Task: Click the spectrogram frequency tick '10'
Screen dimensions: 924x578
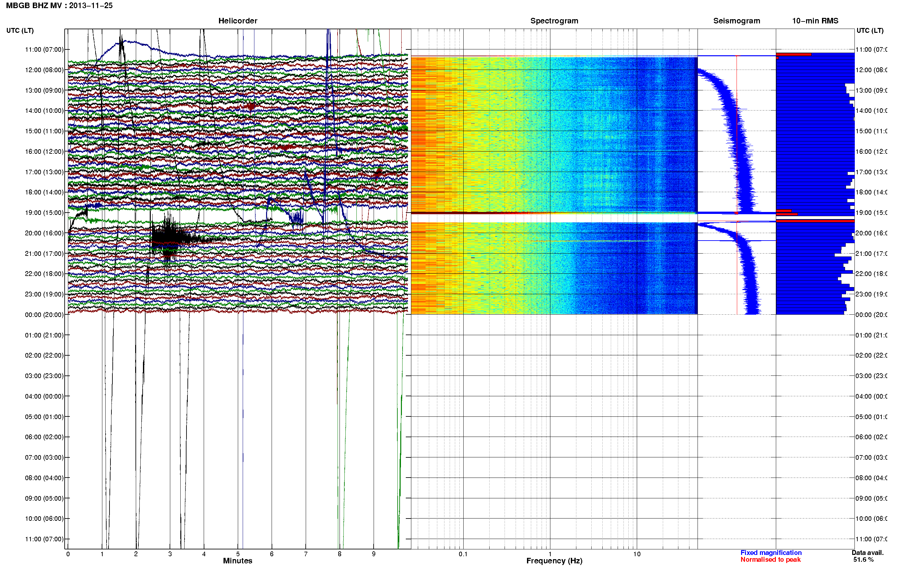Action: coord(637,554)
